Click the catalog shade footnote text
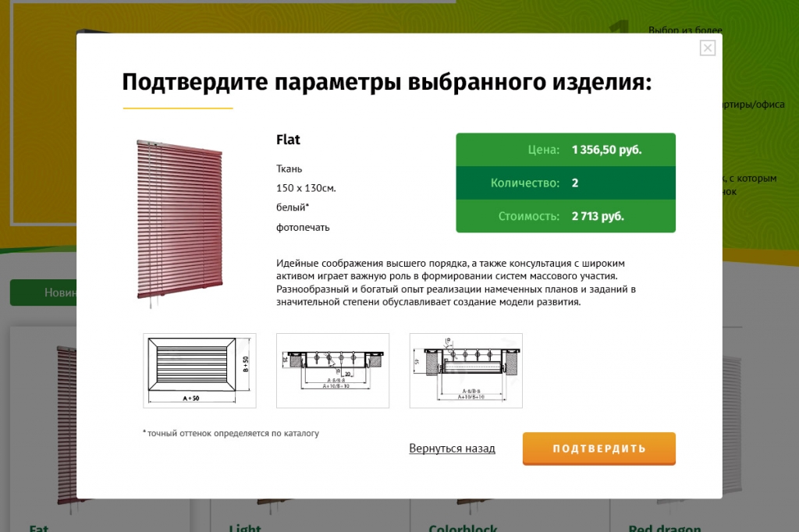 (231, 433)
